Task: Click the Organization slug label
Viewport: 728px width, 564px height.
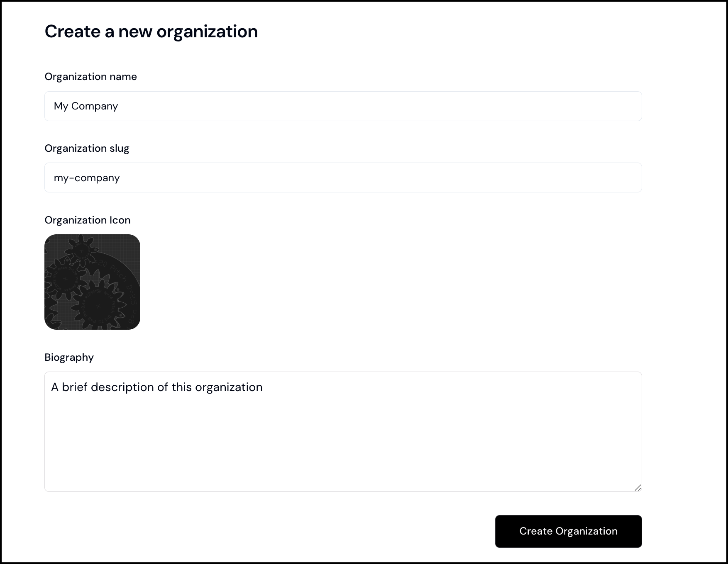Action: [87, 148]
